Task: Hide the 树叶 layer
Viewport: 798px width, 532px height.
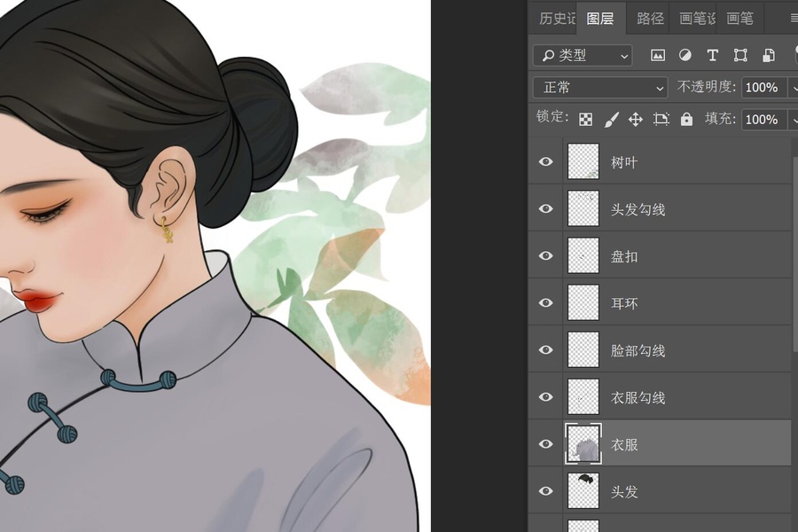Action: click(545, 161)
